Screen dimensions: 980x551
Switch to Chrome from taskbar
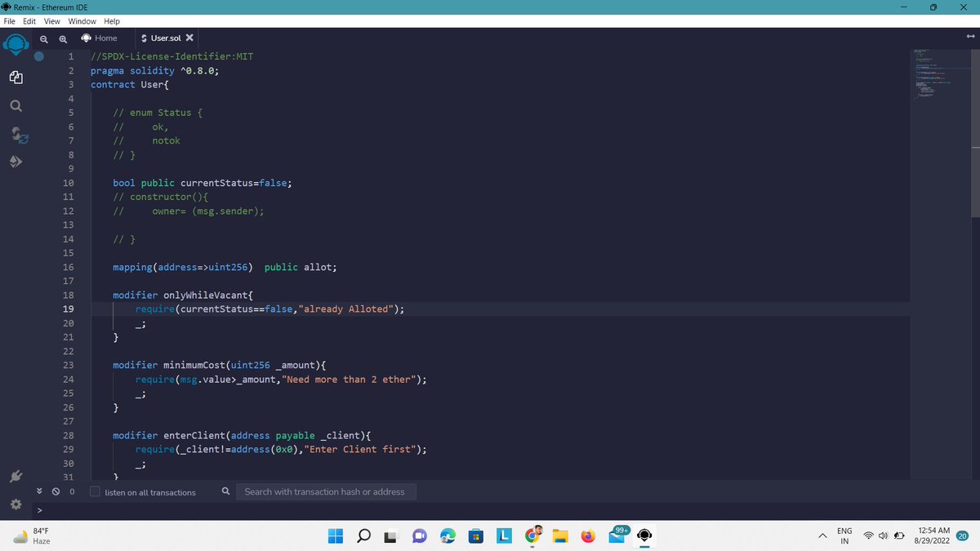coord(532,535)
